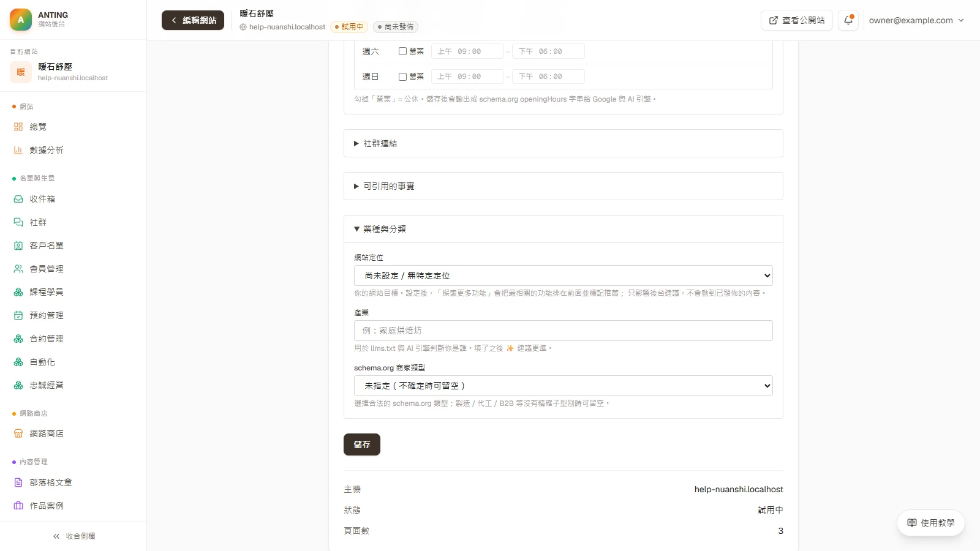Click 查看公開站 button

coord(797,20)
